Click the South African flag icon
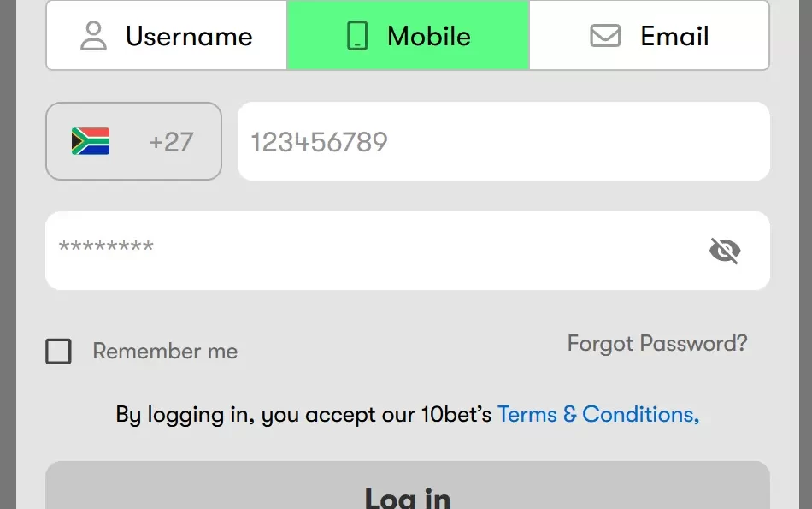Screen dimensions: 812x509 point(91,141)
